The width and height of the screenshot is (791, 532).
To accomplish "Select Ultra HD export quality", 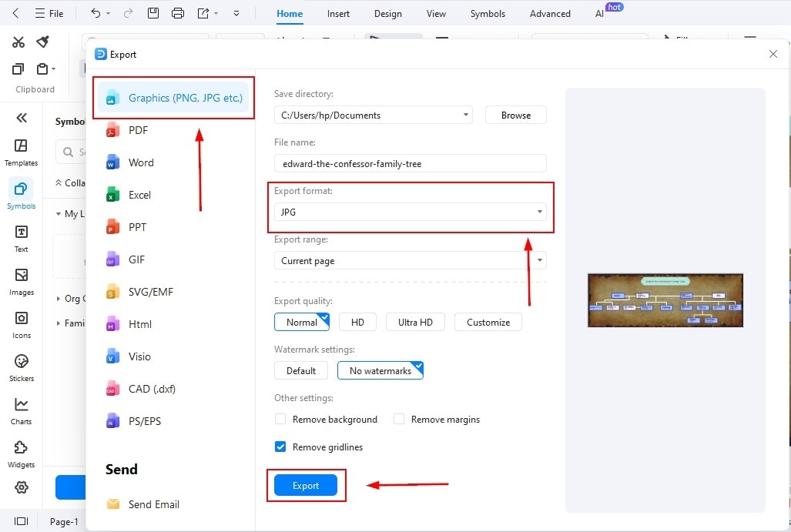I will (415, 322).
